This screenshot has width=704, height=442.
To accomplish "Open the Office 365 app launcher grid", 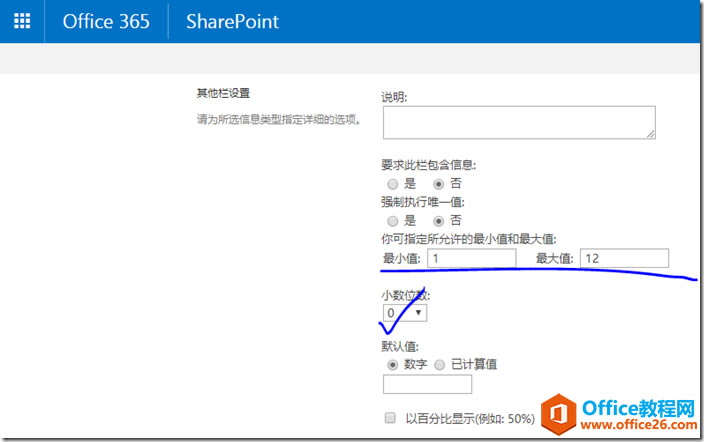I will point(22,21).
